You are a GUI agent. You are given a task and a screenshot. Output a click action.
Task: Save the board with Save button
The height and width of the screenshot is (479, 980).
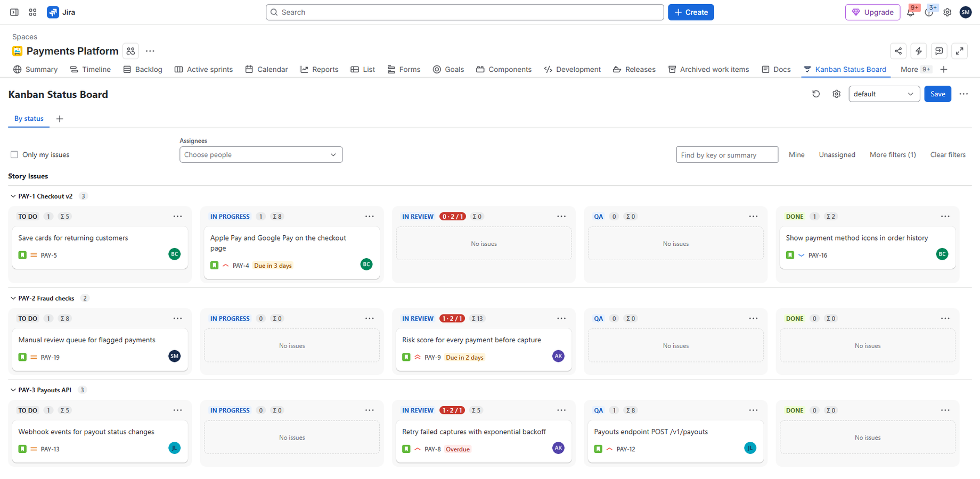937,94
